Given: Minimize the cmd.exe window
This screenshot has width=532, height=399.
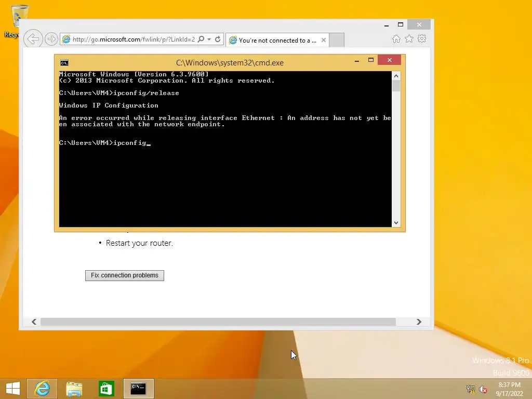Looking at the screenshot, I should (x=356, y=60).
